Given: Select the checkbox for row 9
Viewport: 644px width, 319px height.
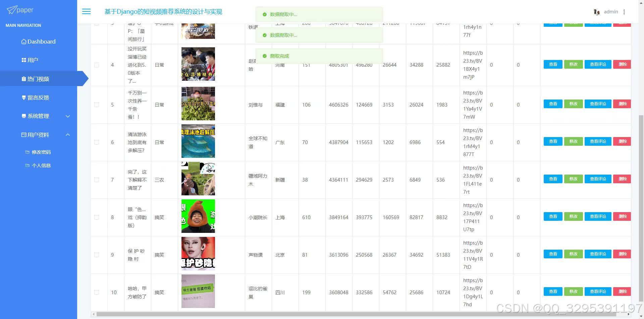Looking at the screenshot, I should 97,255.
